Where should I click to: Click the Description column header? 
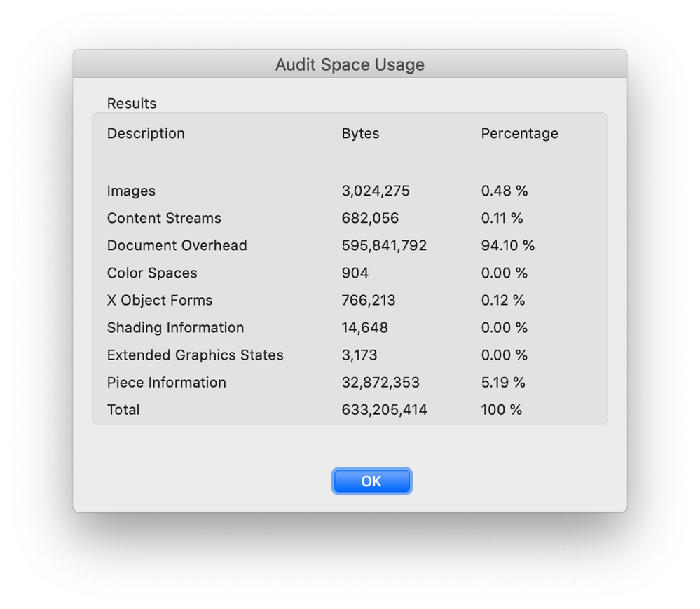[146, 133]
